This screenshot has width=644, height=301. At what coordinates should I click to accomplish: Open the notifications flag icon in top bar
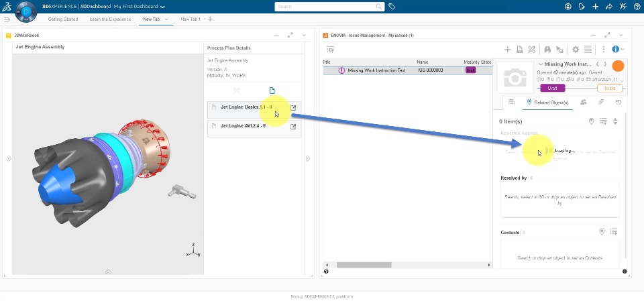[582, 7]
